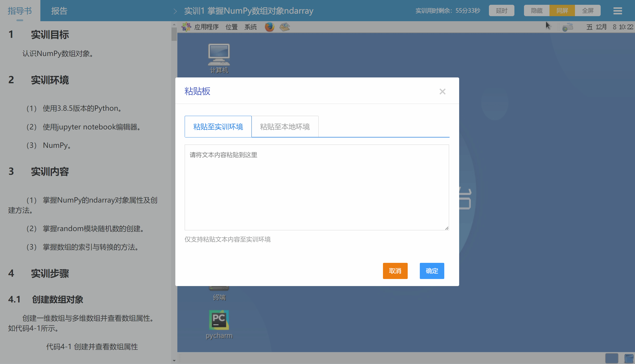Screen dimensions: 635x364
Task: Open the 位置 menu
Action: click(231, 27)
